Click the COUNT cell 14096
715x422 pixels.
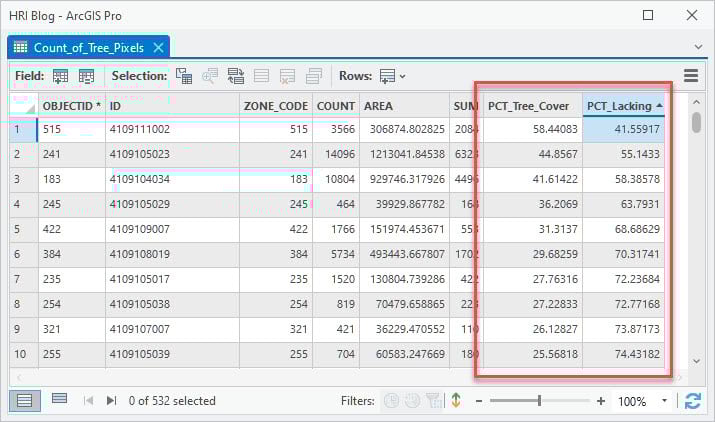pyautogui.click(x=336, y=154)
